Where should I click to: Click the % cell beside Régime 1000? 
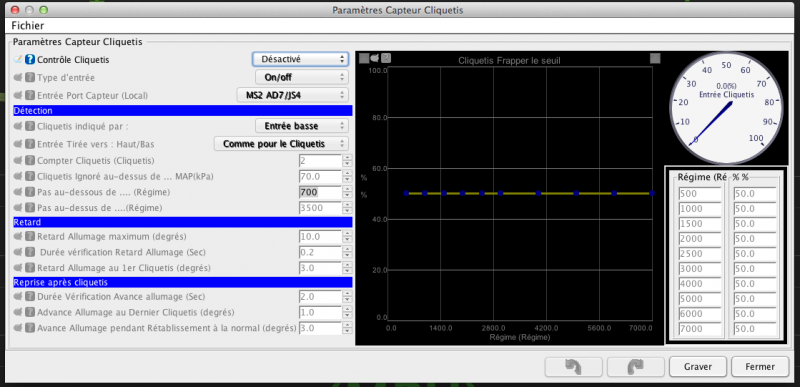[755, 209]
